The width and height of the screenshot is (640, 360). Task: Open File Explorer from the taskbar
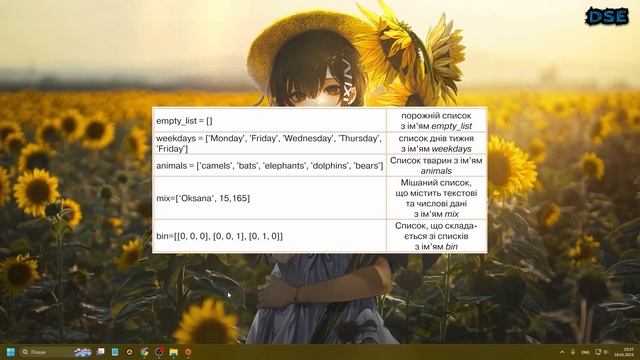coord(173,352)
